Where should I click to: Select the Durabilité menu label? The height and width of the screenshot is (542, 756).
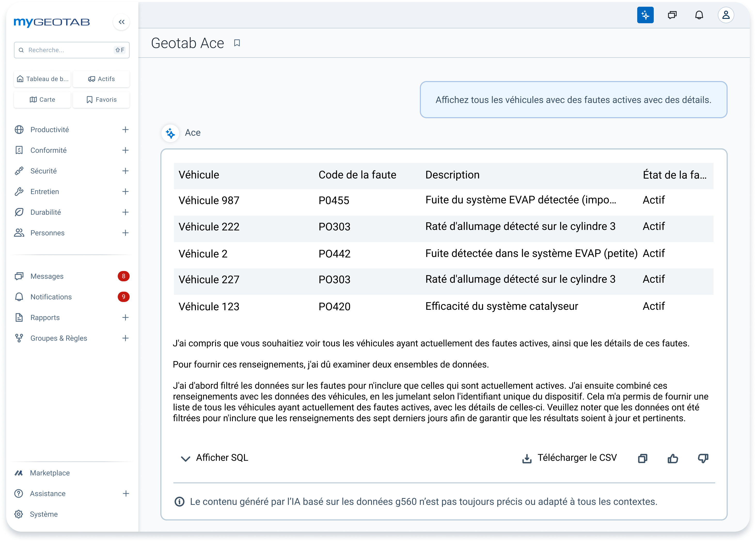[x=46, y=212]
